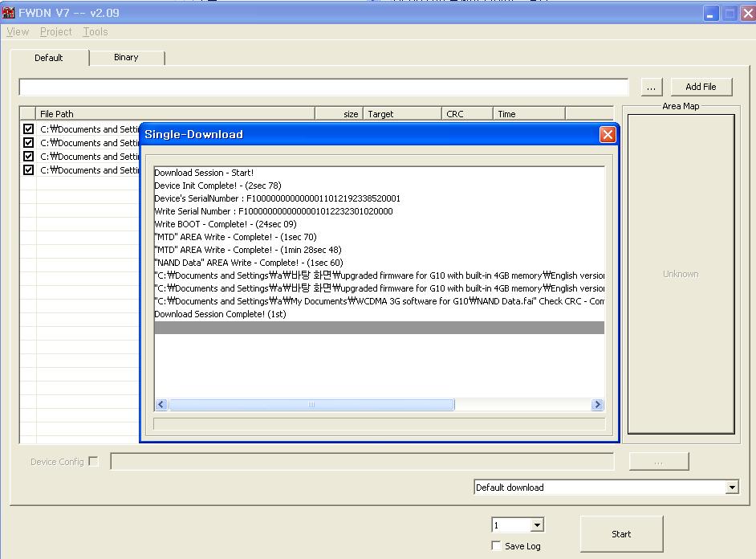The height and width of the screenshot is (559, 756).
Task: Enable the Save Log checkbox
Action: (x=496, y=546)
